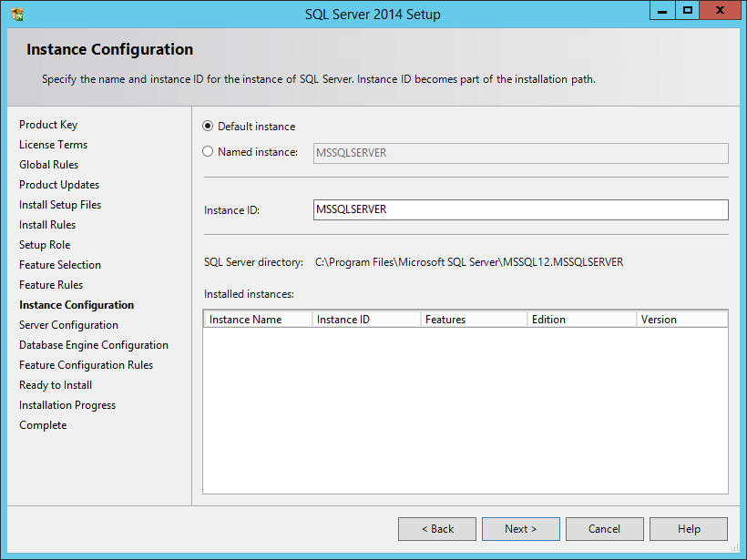Click the SQL Server setup title bar icon

(17, 15)
